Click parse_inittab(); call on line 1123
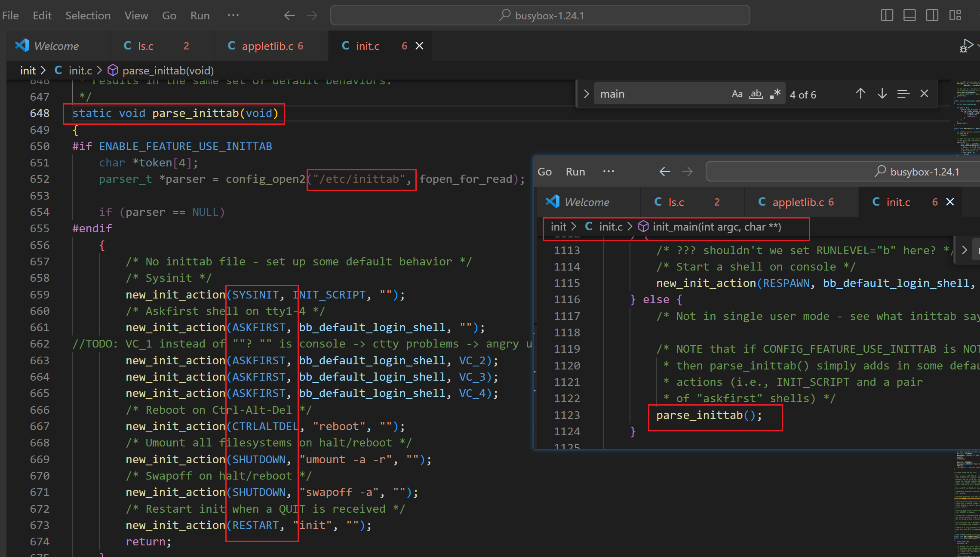This screenshot has height=557, width=980. [x=709, y=415]
